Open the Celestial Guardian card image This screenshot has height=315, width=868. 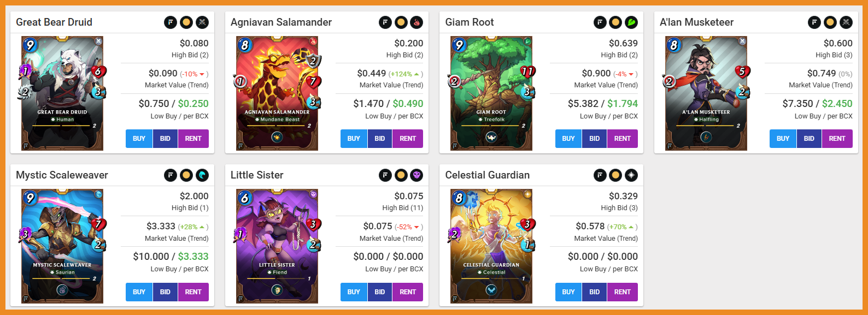[x=491, y=246]
